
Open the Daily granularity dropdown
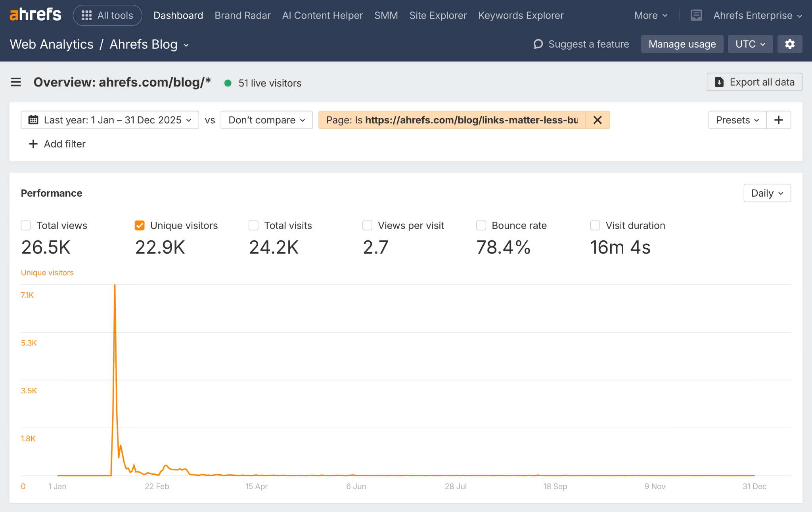767,193
